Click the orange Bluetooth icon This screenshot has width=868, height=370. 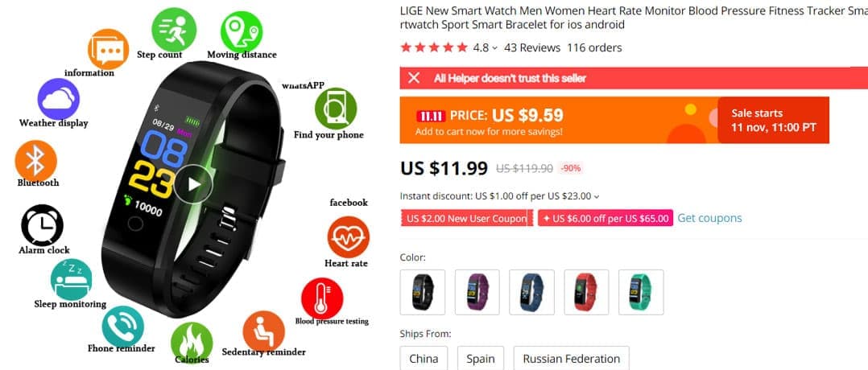click(36, 160)
